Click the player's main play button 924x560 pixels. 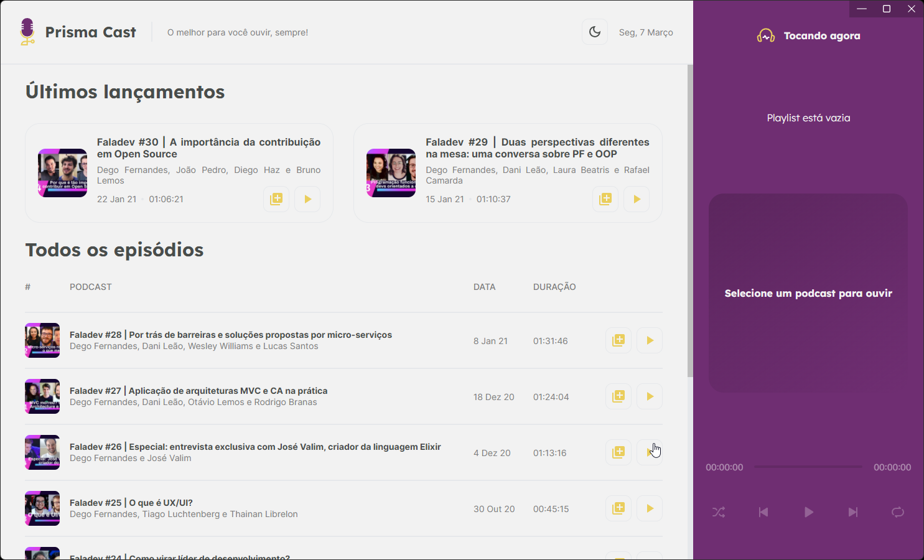tap(808, 512)
